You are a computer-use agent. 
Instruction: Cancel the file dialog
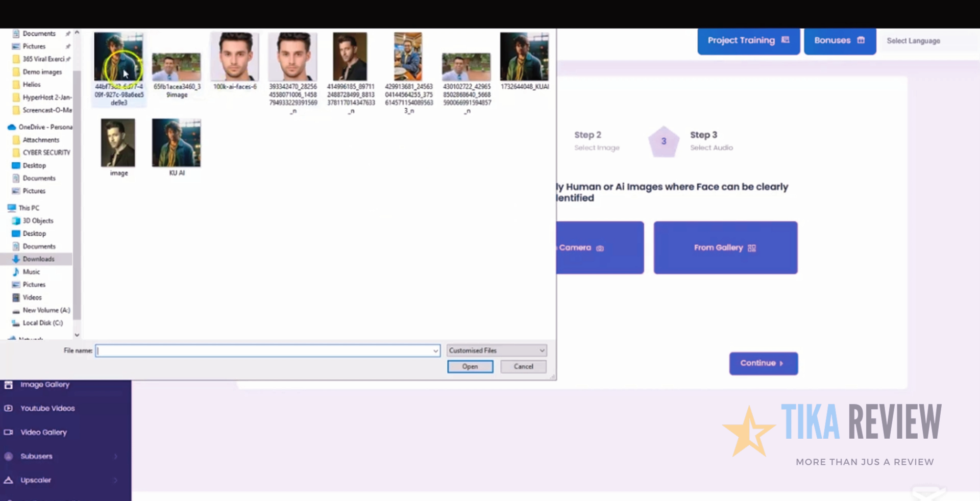pyautogui.click(x=523, y=366)
